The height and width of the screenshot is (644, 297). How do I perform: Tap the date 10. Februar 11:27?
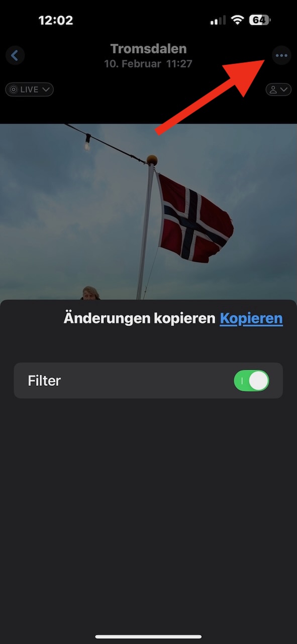(x=148, y=64)
